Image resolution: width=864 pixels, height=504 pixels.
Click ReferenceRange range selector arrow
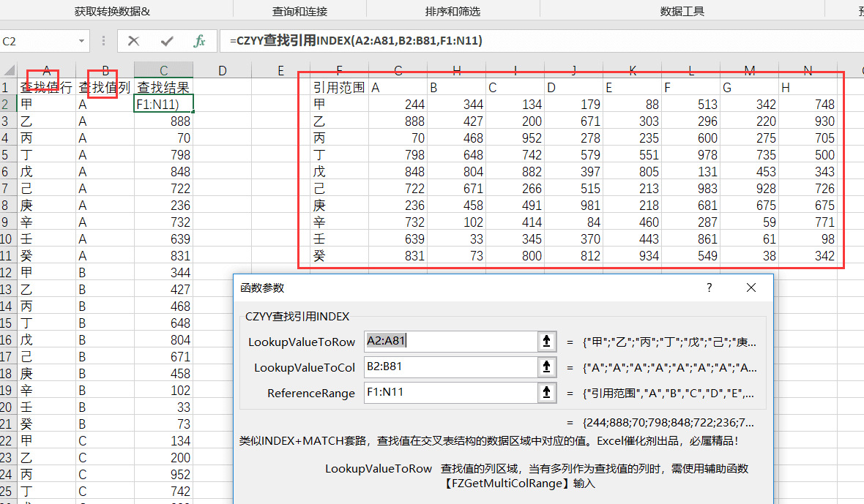(x=547, y=392)
